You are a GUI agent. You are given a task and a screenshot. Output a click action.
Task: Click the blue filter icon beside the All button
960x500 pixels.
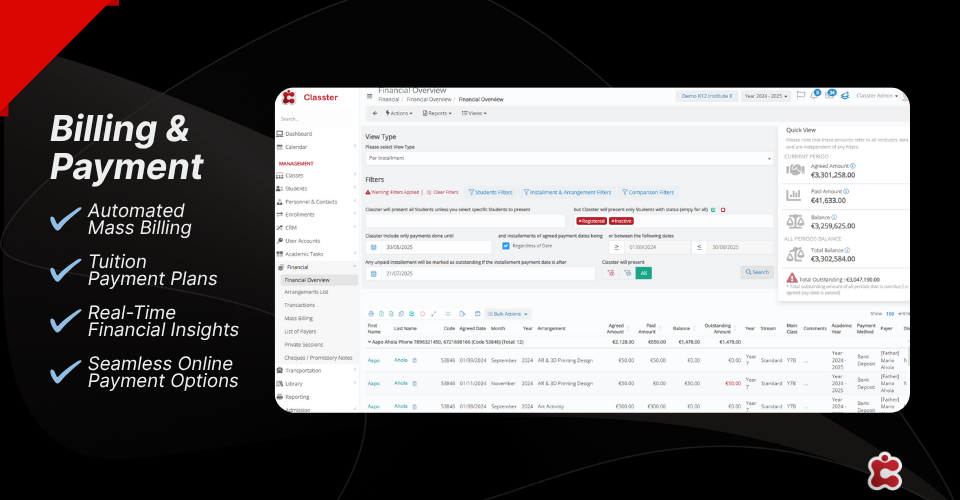pos(627,273)
